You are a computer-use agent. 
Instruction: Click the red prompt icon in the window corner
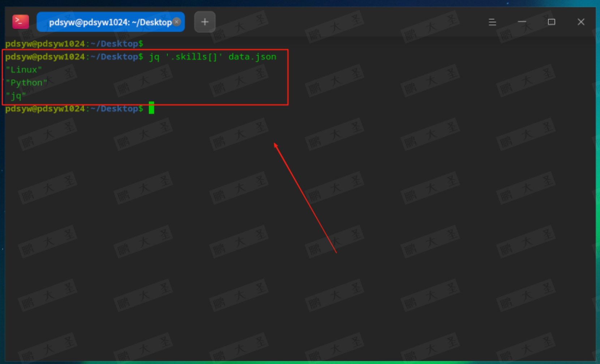pyautogui.click(x=21, y=21)
